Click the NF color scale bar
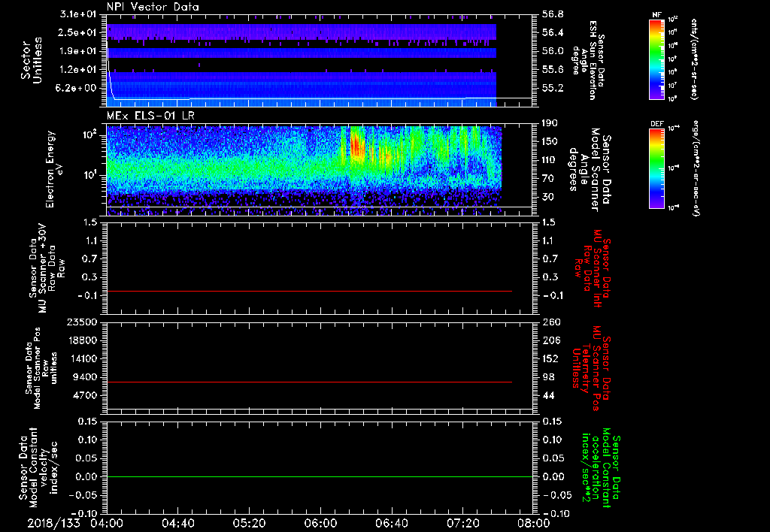Screen dimensions: 770x532 656,59
